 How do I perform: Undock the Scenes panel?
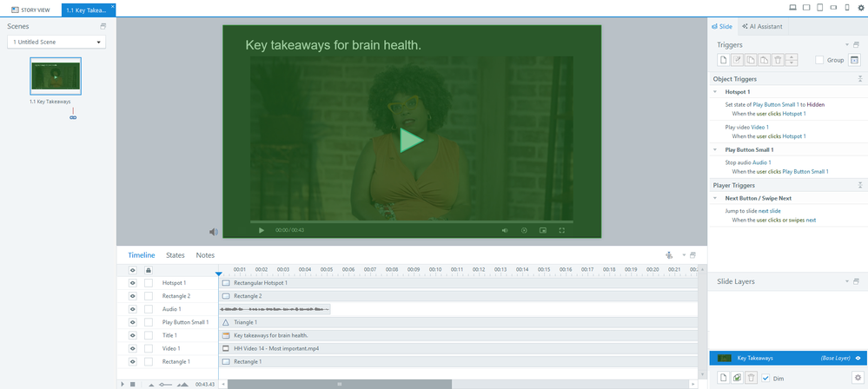103,26
